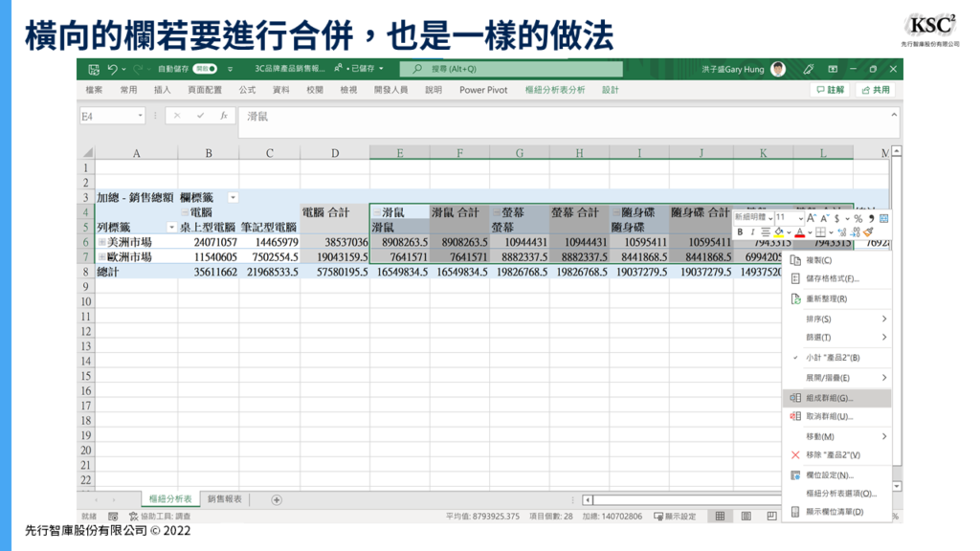The height and width of the screenshot is (551, 980).
Task: Click the yellow fill color bucket
Action: pos(779,231)
